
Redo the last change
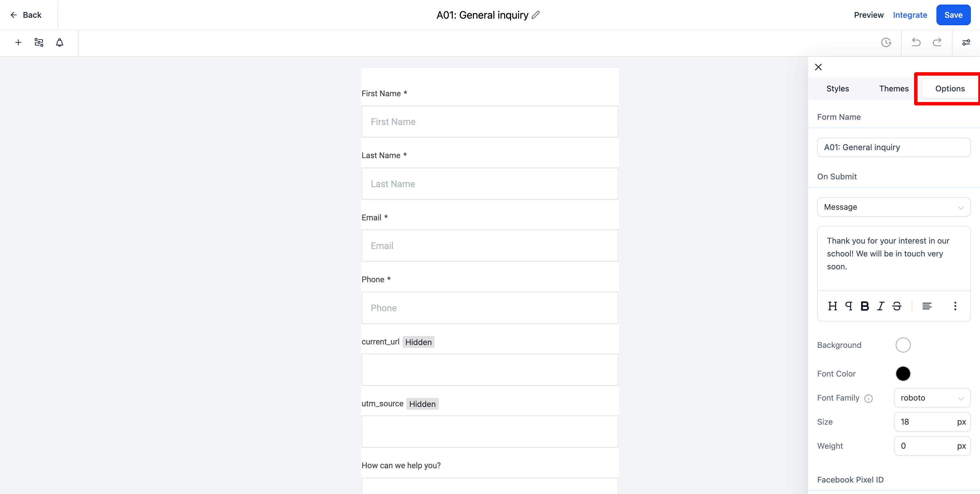pyautogui.click(x=937, y=42)
